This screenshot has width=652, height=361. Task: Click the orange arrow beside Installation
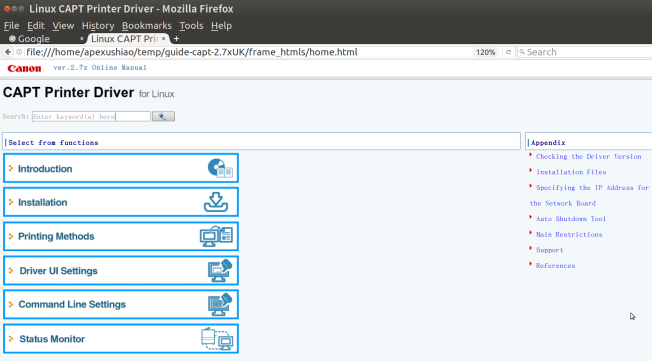(11, 202)
